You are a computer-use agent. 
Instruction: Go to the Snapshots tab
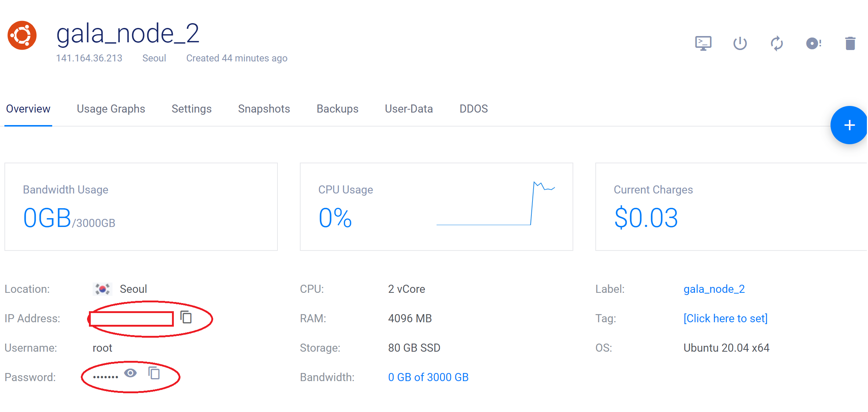point(264,109)
